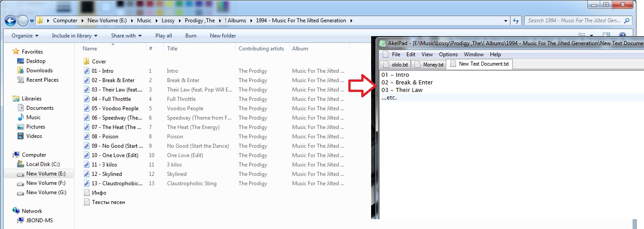Open the Organize menu
The height and width of the screenshot is (229, 644).
[25, 36]
